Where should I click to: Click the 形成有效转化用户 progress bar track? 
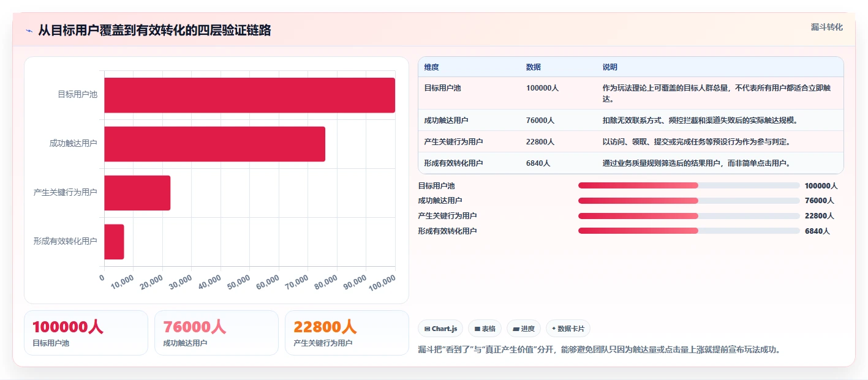click(689, 231)
